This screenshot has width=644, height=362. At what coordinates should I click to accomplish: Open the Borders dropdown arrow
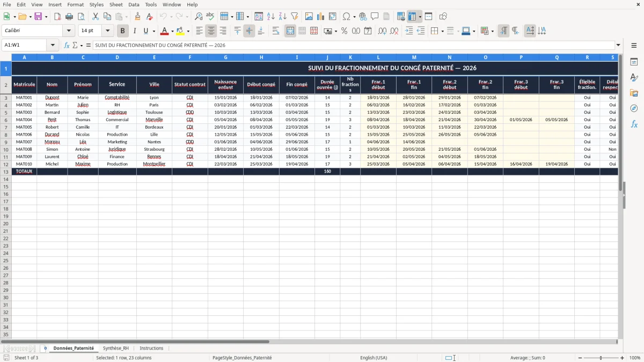442,31
